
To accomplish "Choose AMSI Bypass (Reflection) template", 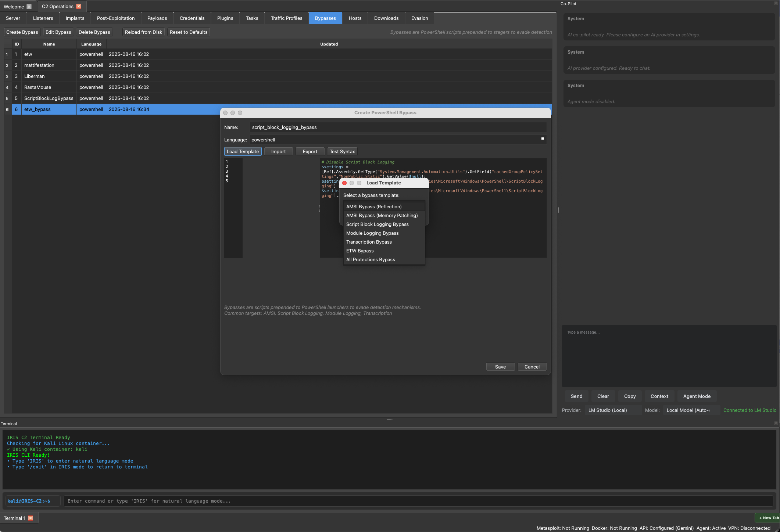I will 384,206.
